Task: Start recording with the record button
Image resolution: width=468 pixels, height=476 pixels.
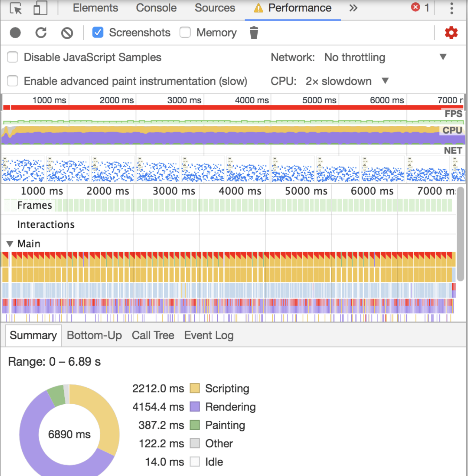Action: (x=15, y=33)
